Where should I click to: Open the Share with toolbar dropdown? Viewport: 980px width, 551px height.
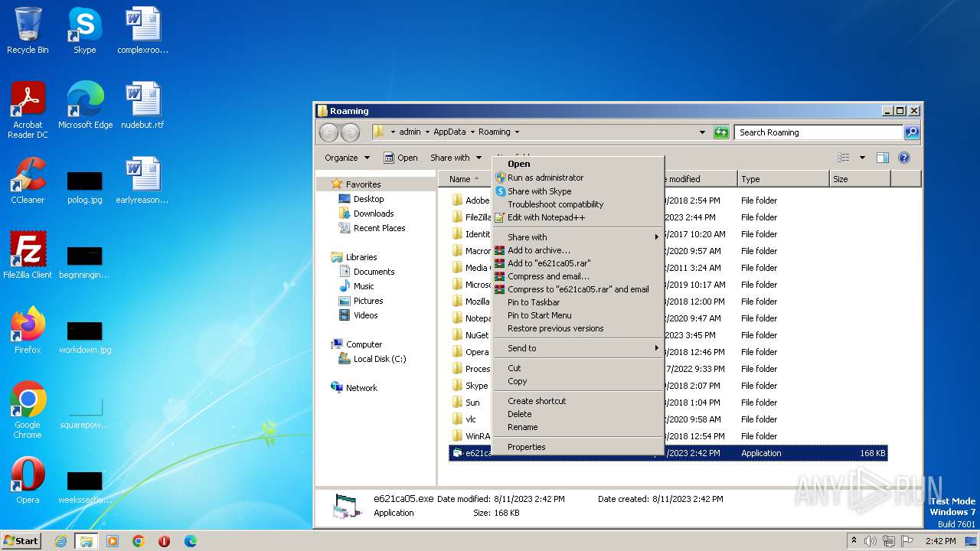(x=456, y=158)
